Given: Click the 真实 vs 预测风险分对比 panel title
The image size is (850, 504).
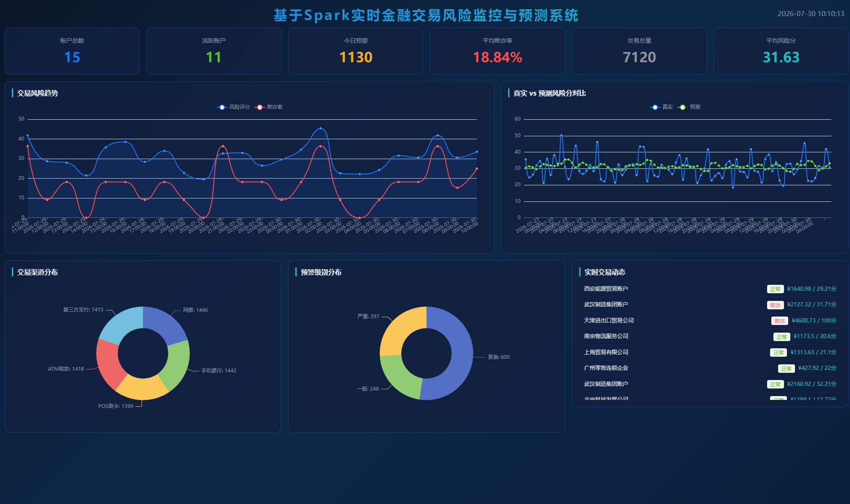Looking at the screenshot, I should 549,93.
